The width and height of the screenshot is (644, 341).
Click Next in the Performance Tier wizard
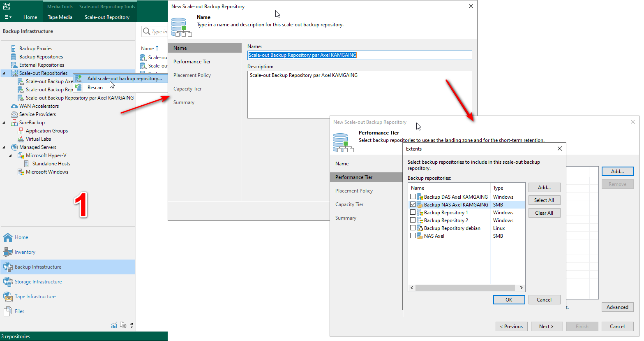(546, 327)
